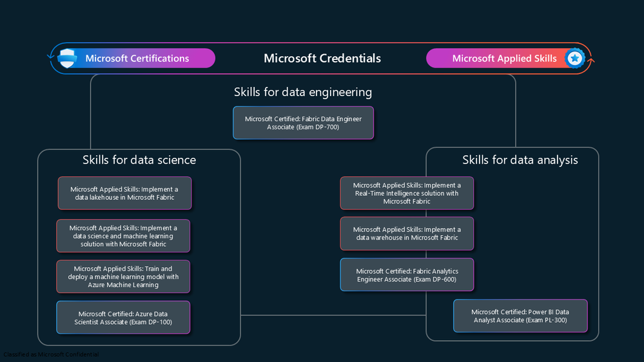Click the Skills for data science heading
The height and width of the screenshot is (362, 644).
point(139,160)
